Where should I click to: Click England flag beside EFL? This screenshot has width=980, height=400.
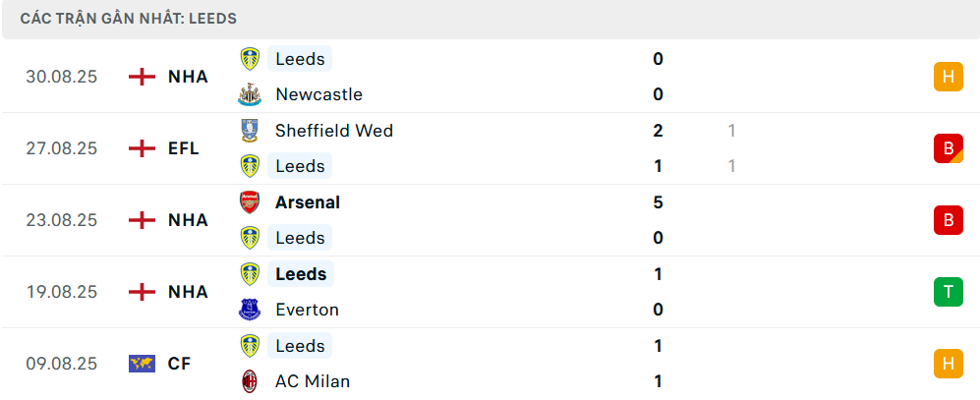(143, 148)
